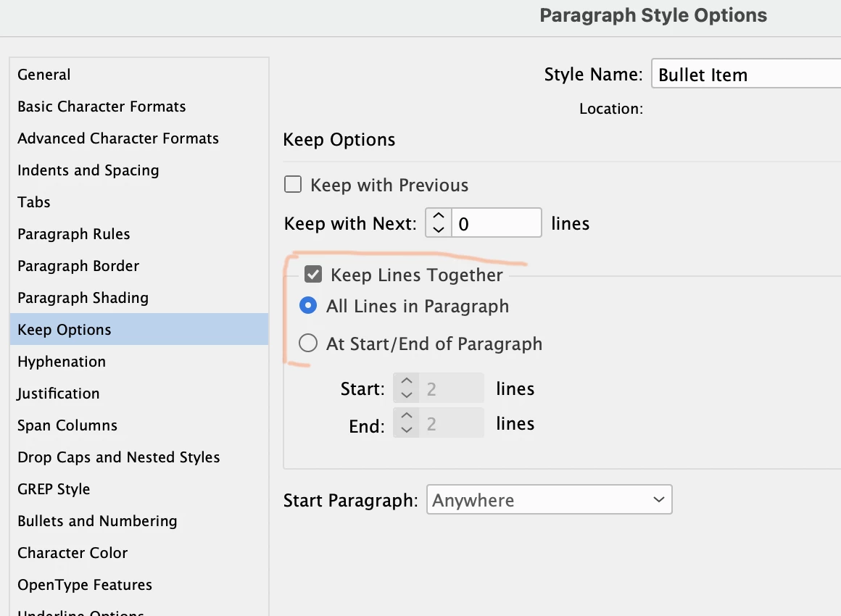841x616 pixels.
Task: Open the Start Paragraph dropdown
Action: (549, 500)
